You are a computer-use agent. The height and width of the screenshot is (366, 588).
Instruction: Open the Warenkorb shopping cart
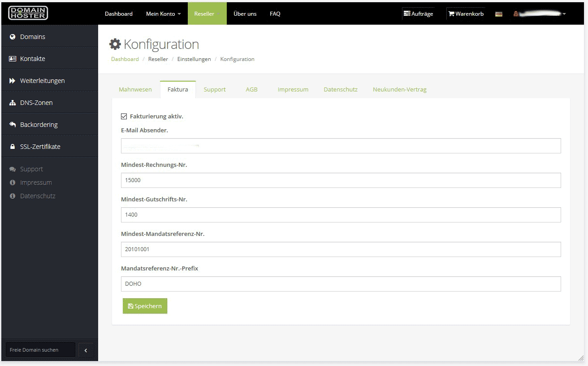[x=466, y=14]
